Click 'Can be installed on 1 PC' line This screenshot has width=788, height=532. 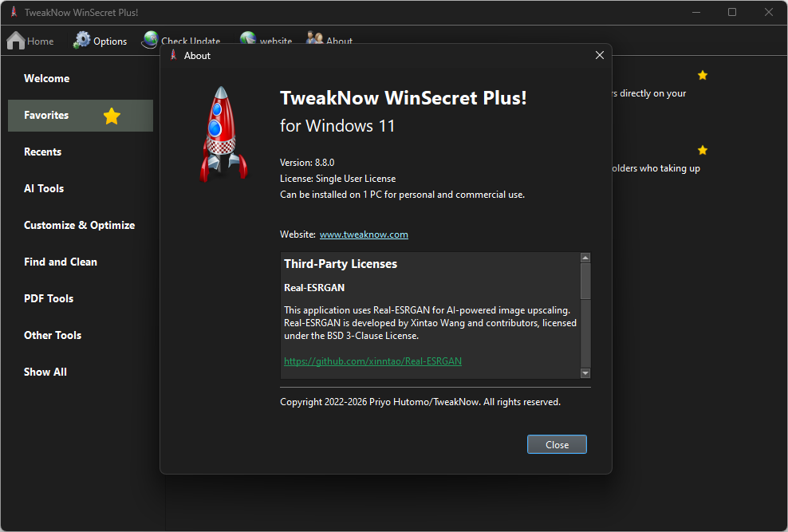(402, 195)
